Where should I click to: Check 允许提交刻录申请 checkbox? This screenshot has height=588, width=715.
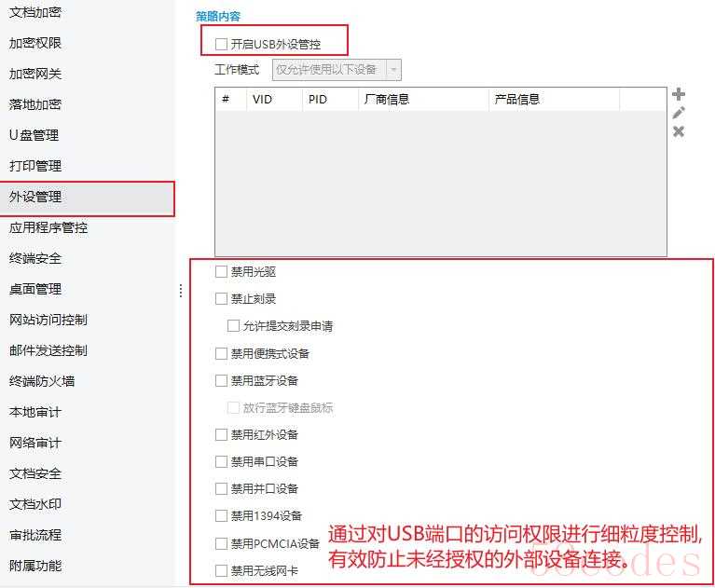(233, 326)
